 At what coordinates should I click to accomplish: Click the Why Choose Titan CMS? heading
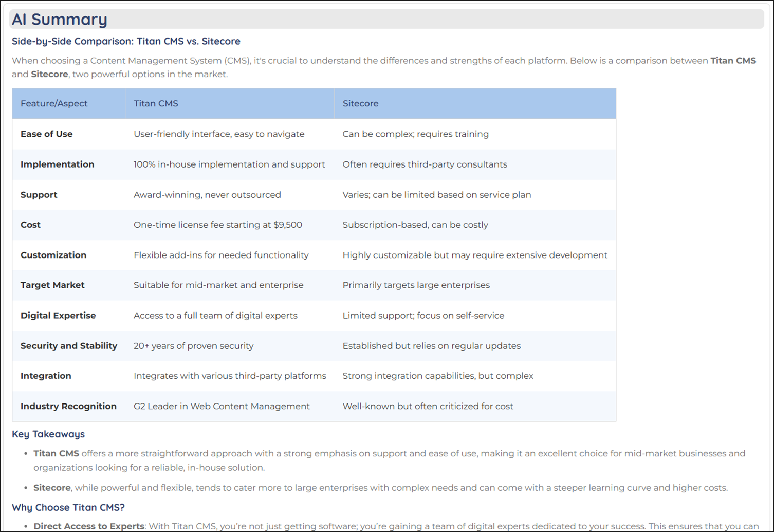tap(68, 507)
